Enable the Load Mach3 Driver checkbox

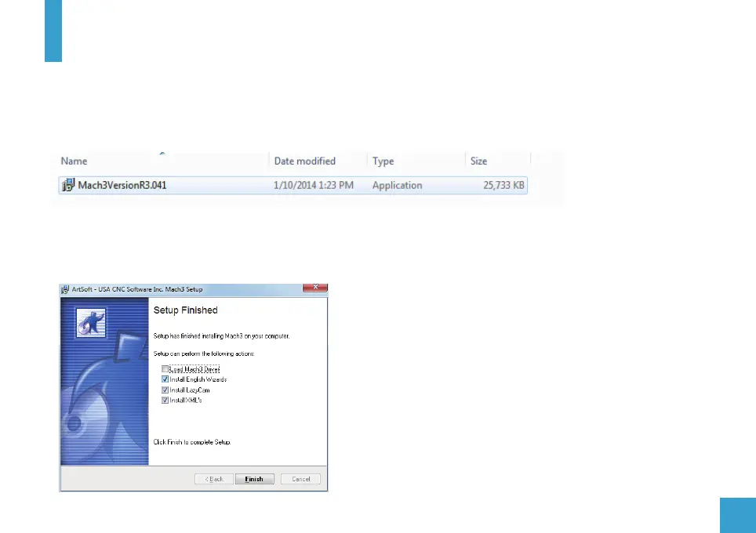pyautogui.click(x=165, y=369)
